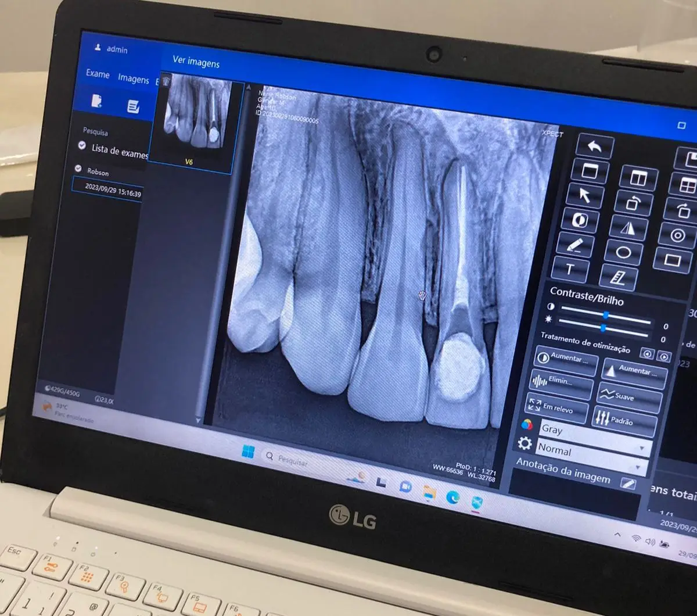Viewport: 697px width, 616px height.
Task: Open Microsoft Edge from the taskbar
Action: [x=453, y=497]
